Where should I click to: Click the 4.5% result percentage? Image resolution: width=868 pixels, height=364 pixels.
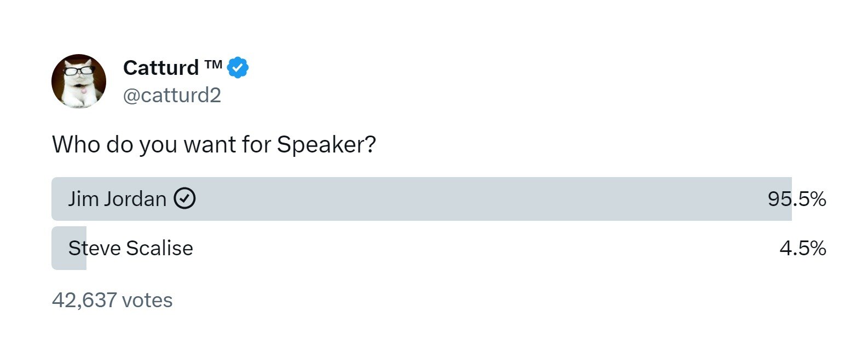802,248
